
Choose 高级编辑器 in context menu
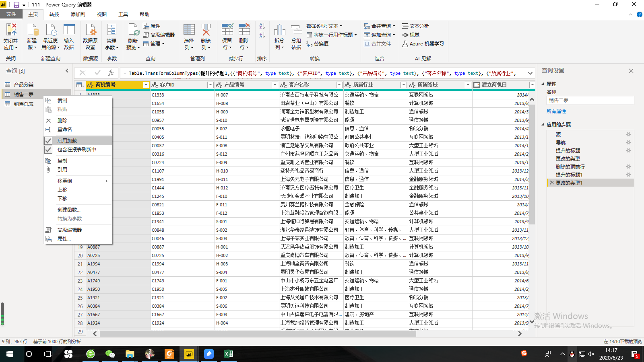(78, 230)
